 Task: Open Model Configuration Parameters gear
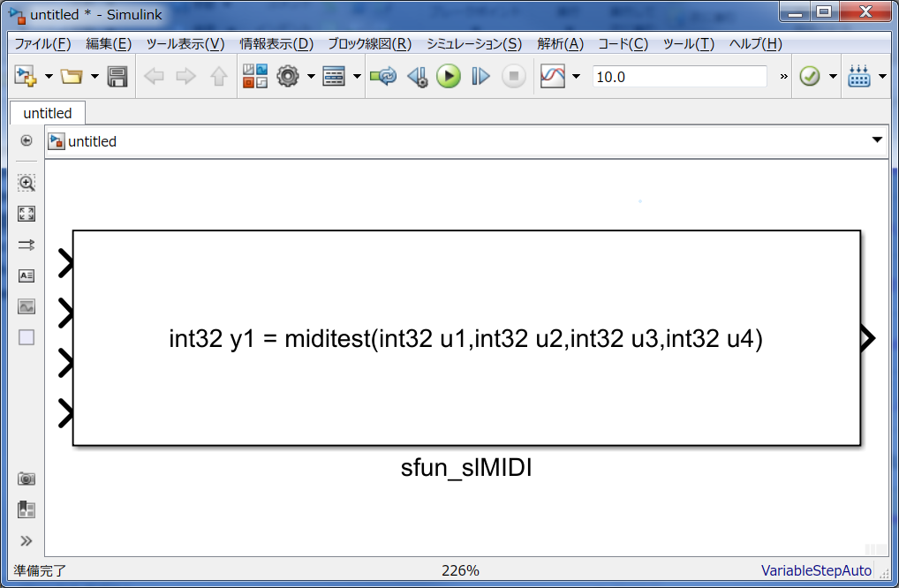coord(288,76)
